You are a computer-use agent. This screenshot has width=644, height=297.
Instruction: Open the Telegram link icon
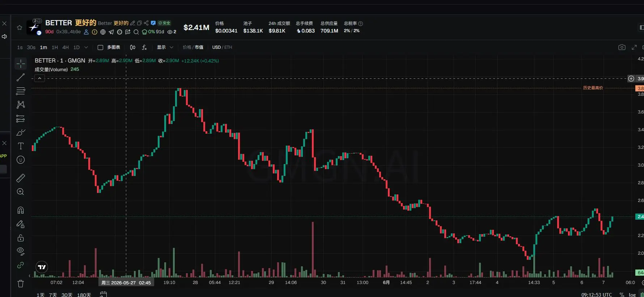111,32
